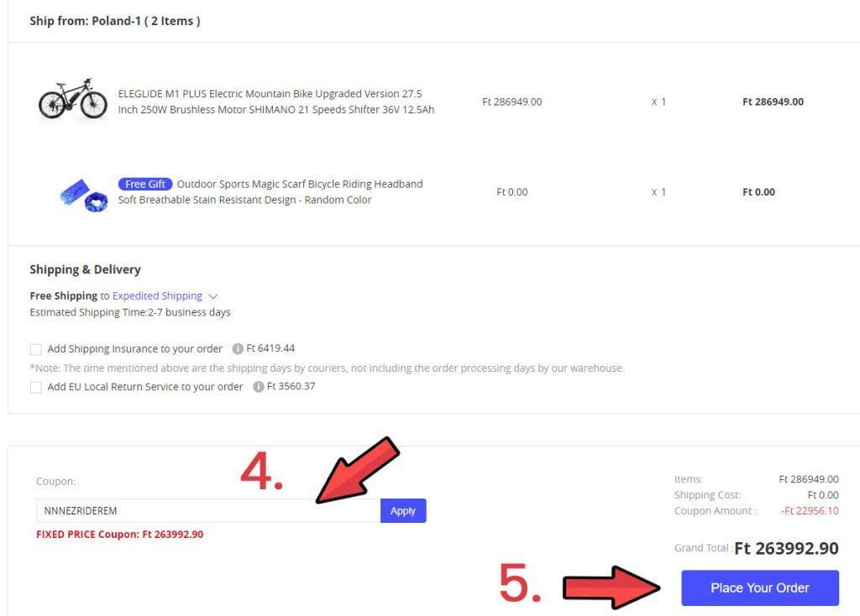
Task: Select Estimated Shipping Time text
Action: [x=130, y=312]
